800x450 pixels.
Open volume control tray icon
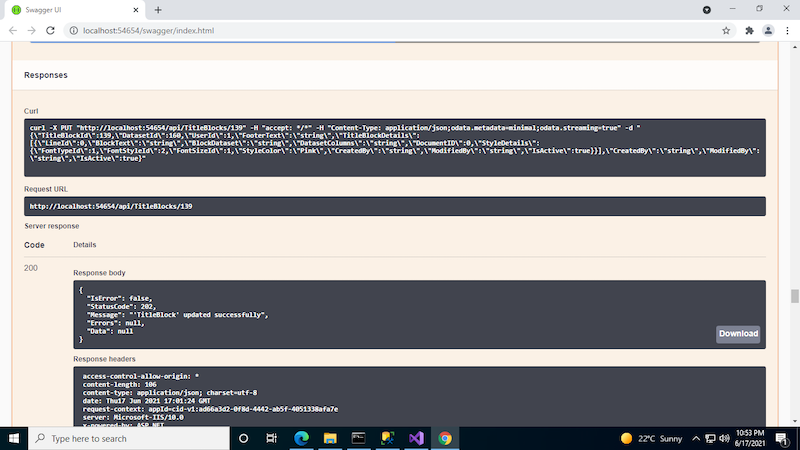pyautogui.click(x=724, y=438)
